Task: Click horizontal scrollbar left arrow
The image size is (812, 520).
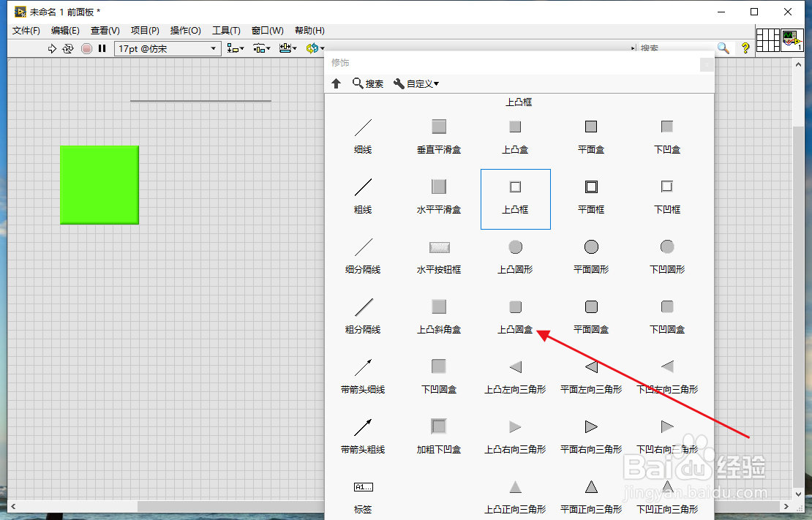Action: [x=13, y=506]
